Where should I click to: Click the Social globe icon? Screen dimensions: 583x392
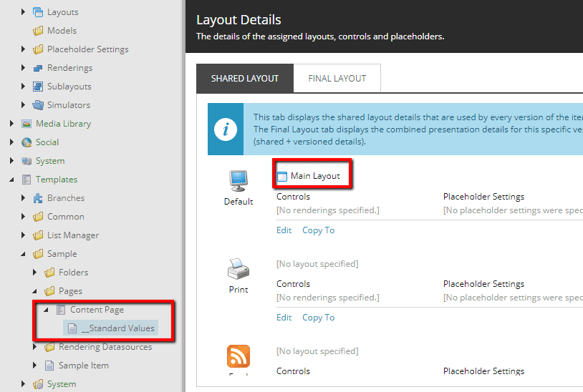26,142
